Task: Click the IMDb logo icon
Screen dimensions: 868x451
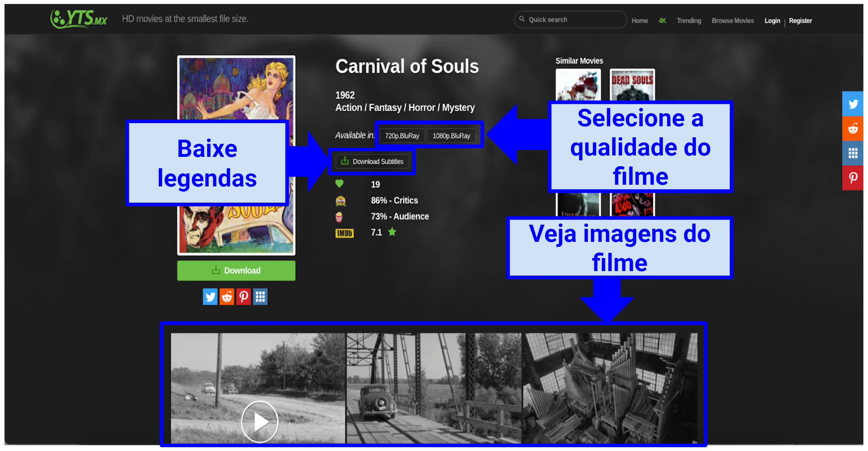Action: click(344, 233)
